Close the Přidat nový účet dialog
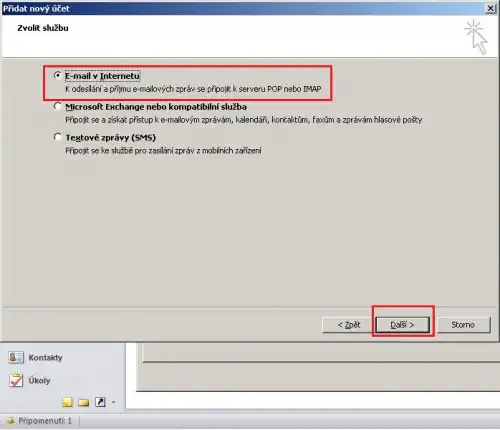 click(490, 8)
